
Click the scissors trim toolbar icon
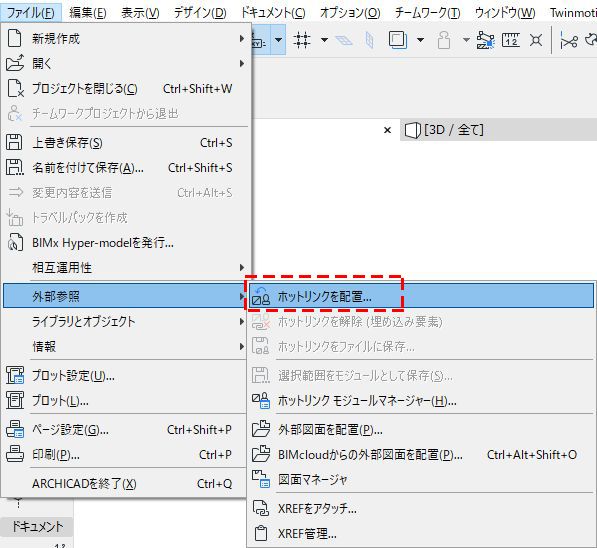coord(569,40)
